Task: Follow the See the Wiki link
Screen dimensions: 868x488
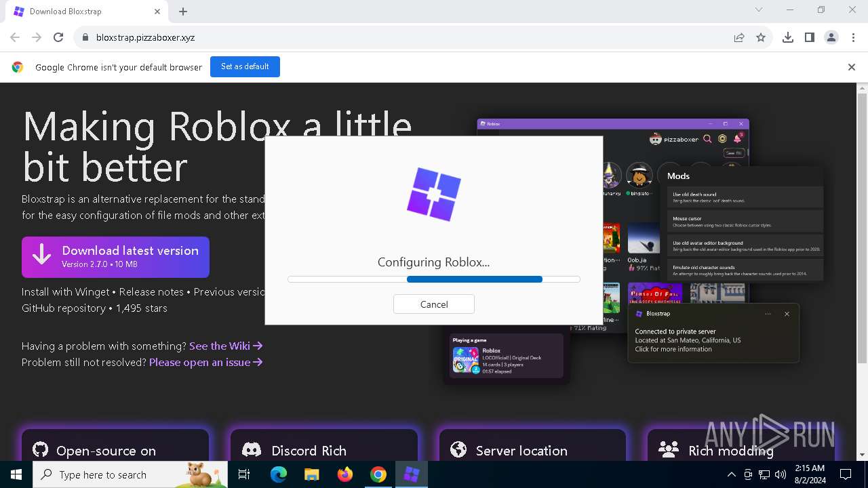Action: (x=226, y=346)
